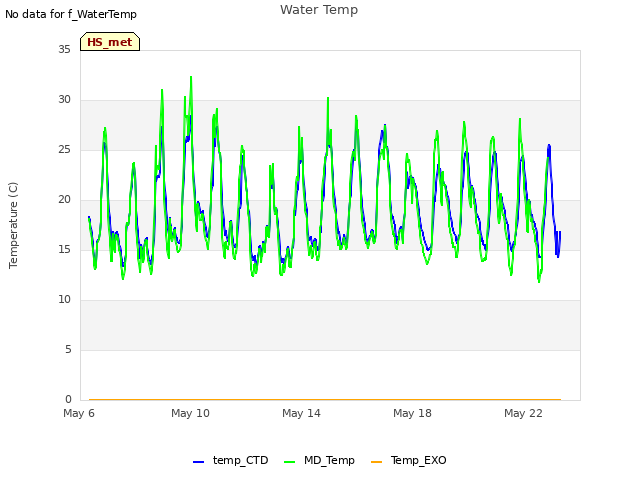Click the HS_met annotation label

pyautogui.click(x=110, y=42)
